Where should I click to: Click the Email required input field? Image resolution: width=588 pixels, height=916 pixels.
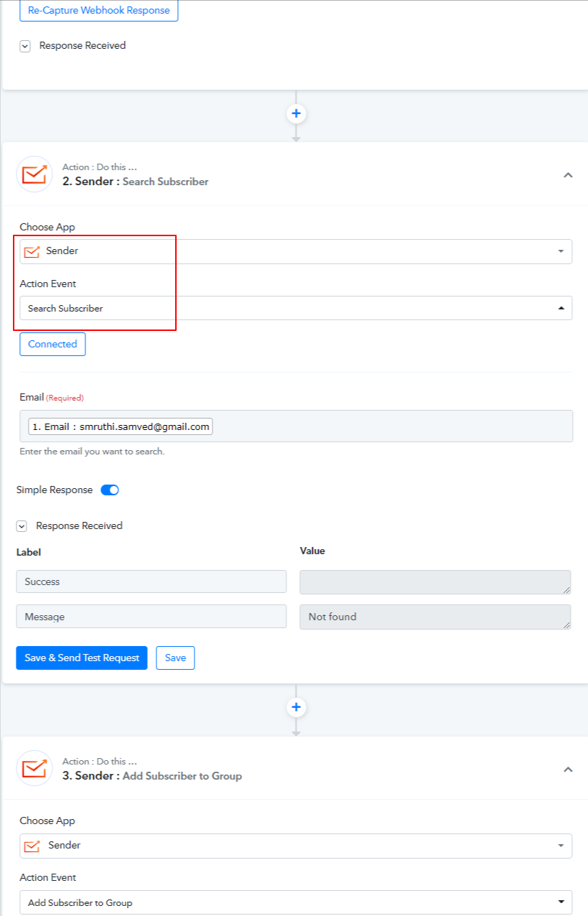tap(388, 426)
